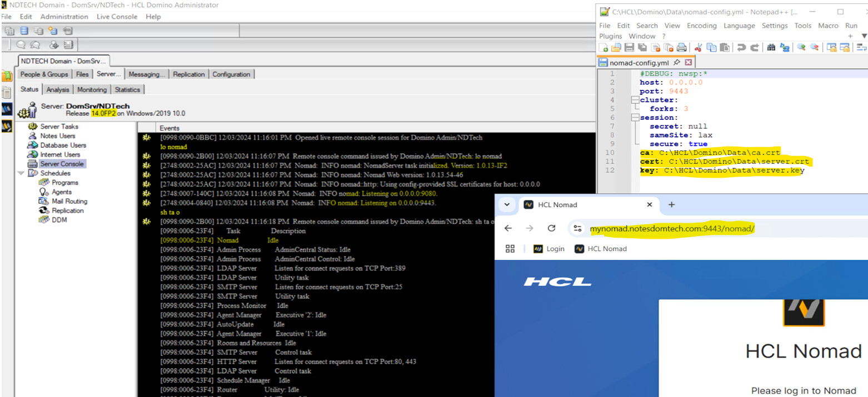
Task: Click the browser back arrow
Action: point(508,228)
